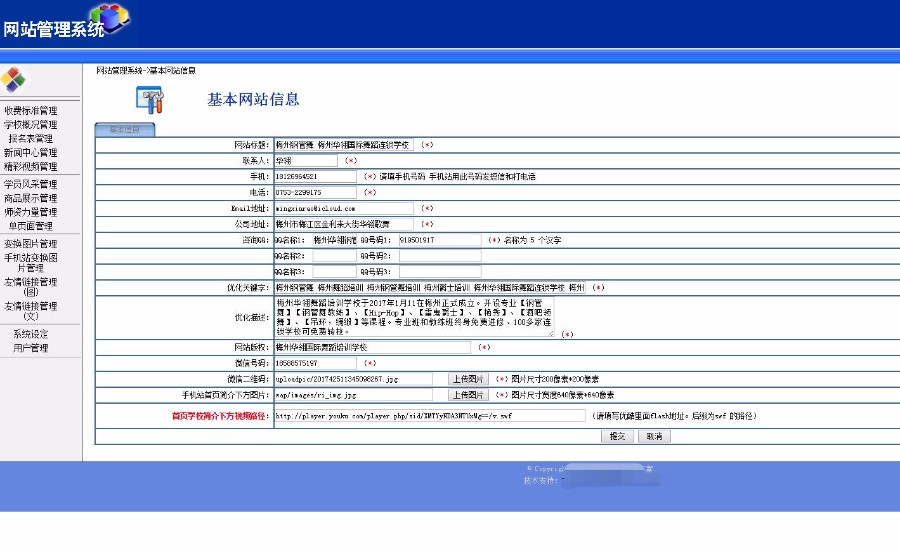
Task: Click inside the 优化描述 textarea
Action: pos(414,317)
